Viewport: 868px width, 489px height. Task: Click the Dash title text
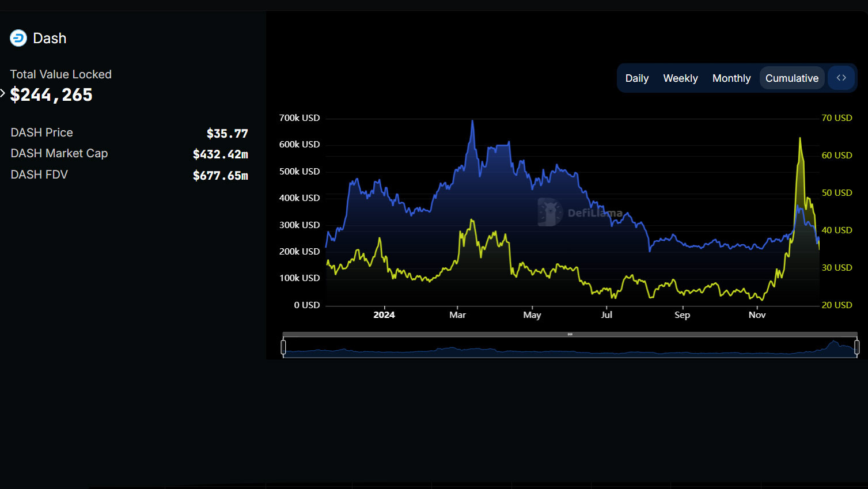tap(50, 39)
